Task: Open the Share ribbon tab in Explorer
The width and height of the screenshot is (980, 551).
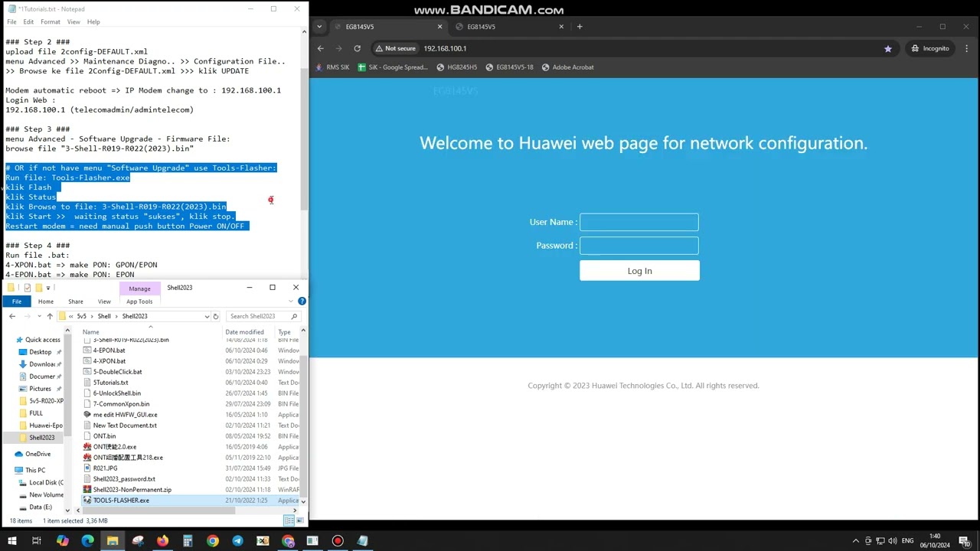Action: [75, 302]
